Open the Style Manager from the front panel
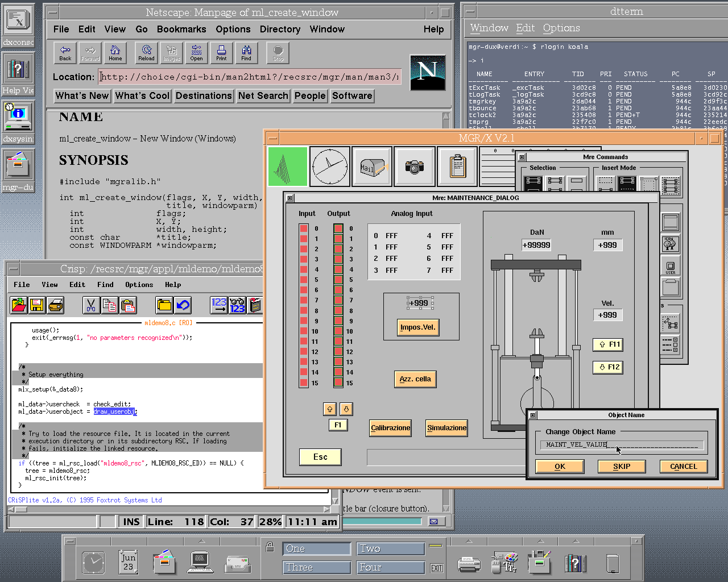Image resolution: width=728 pixels, height=582 pixels. click(x=506, y=562)
